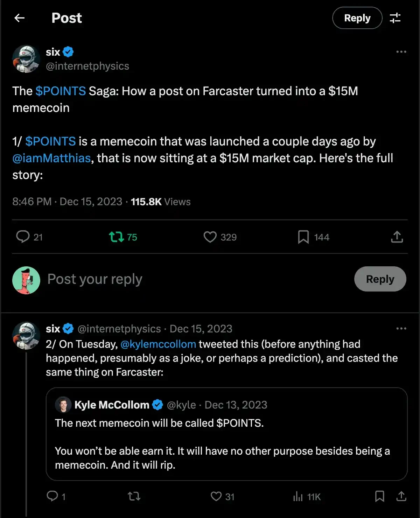This screenshot has width=420, height=518.
Task: Click the comment icon with 21 replies
Action: [23, 237]
